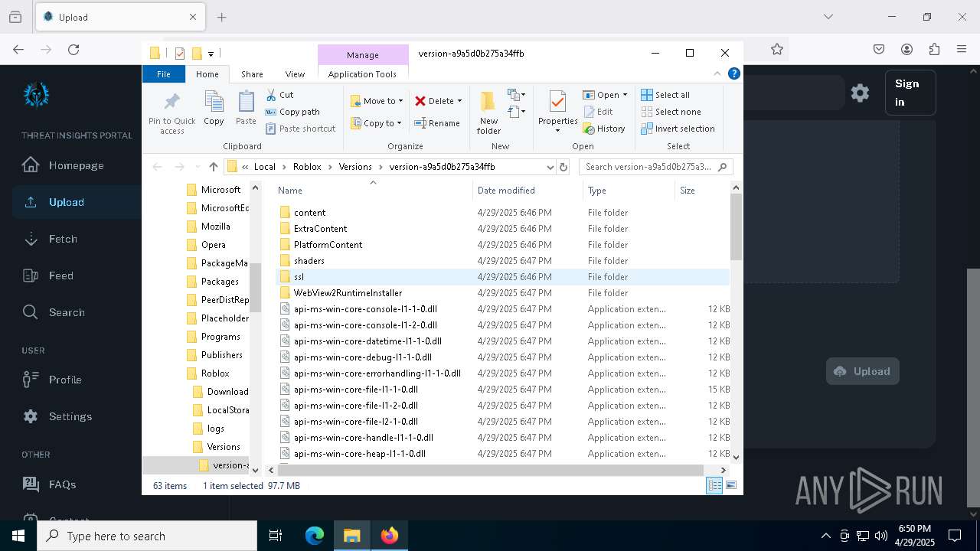Screen dimensions: 980x551
Task: Select api-ms-win-core-heap-l1-1-0.dll file
Action: point(359,454)
